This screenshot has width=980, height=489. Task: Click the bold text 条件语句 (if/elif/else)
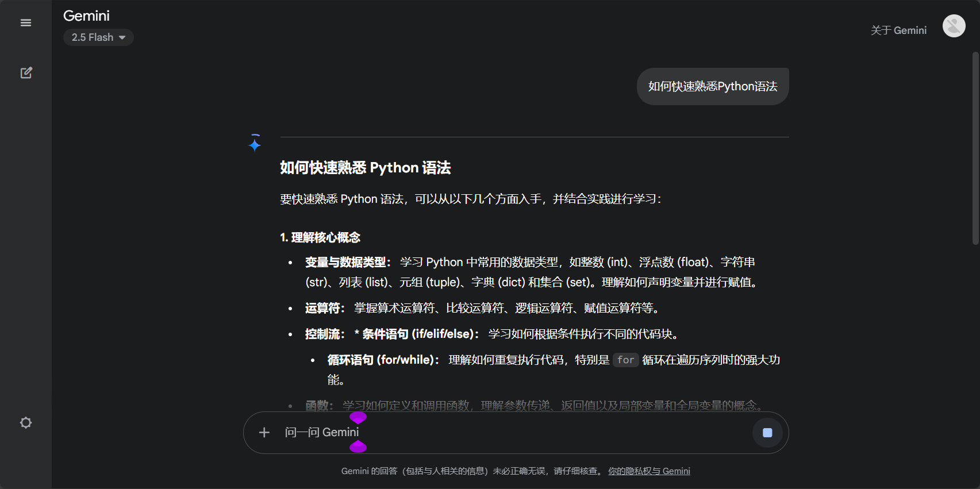click(x=421, y=334)
